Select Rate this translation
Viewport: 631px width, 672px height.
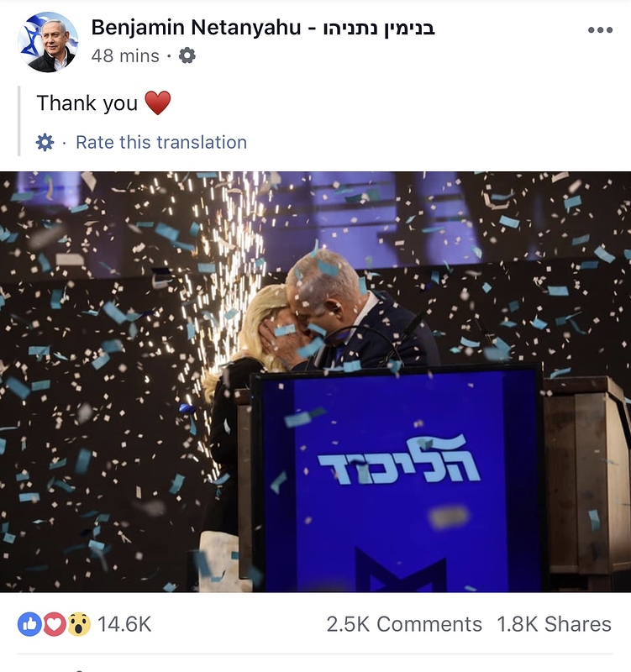161,142
